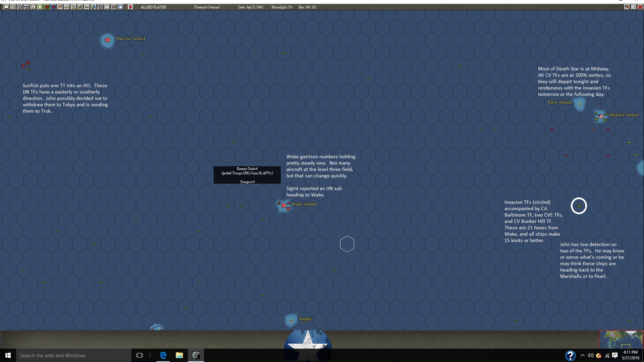Select red enemy task forces southwest of Marcus

25,64
